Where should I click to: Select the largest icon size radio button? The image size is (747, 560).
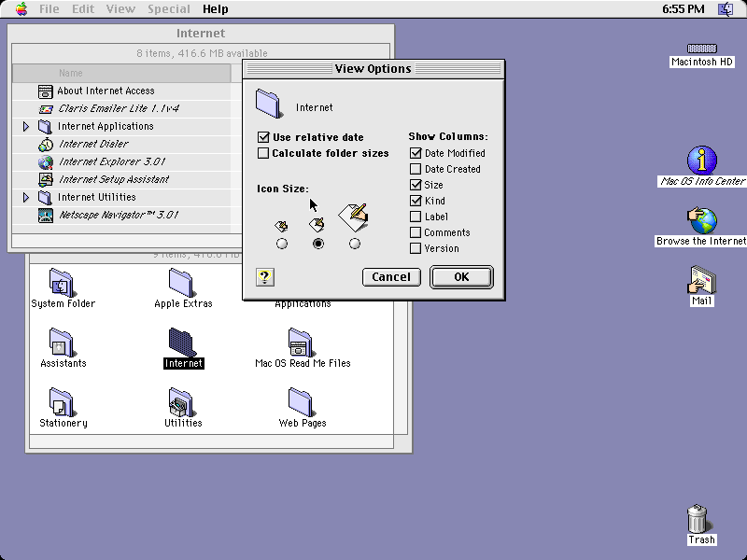coord(355,244)
